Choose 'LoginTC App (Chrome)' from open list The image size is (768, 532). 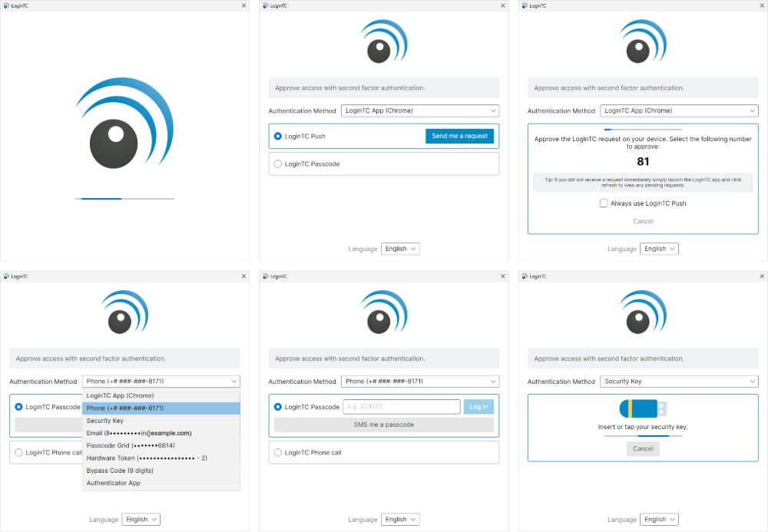(x=161, y=395)
